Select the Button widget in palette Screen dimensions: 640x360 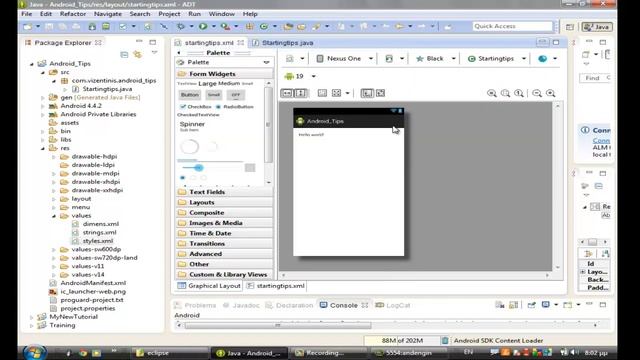190,95
